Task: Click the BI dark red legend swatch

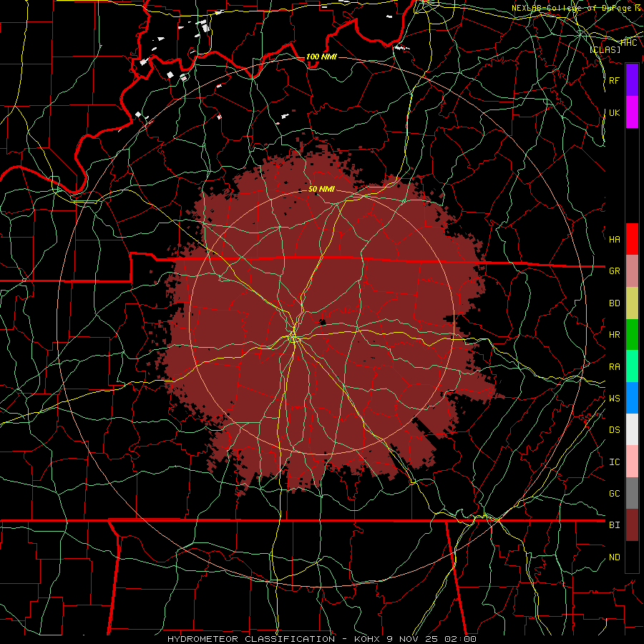Action: [x=632, y=525]
